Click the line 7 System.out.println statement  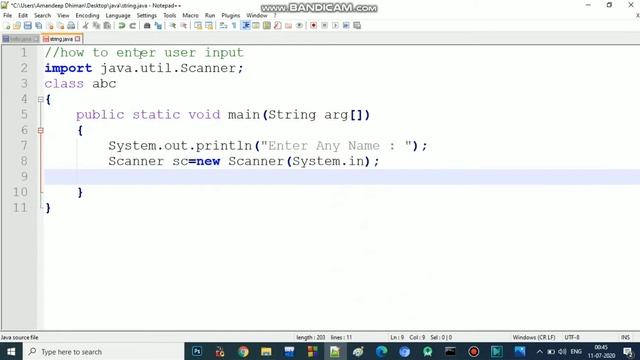pyautogui.click(x=268, y=146)
